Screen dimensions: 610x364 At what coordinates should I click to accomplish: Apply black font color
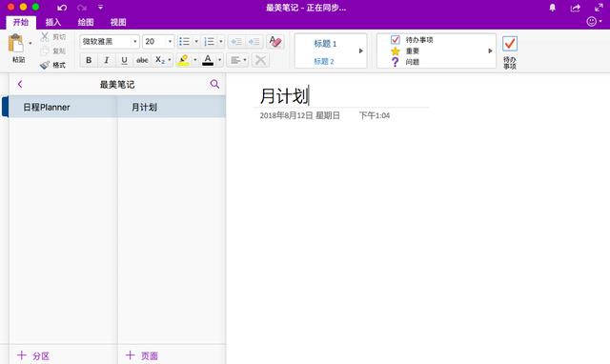click(x=208, y=60)
